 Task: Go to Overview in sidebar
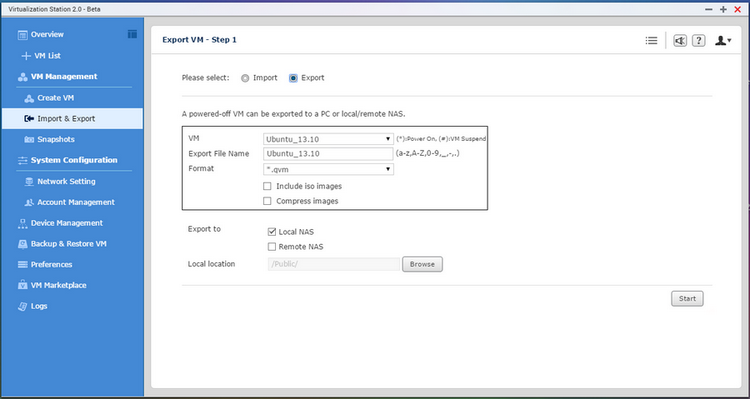click(x=47, y=34)
